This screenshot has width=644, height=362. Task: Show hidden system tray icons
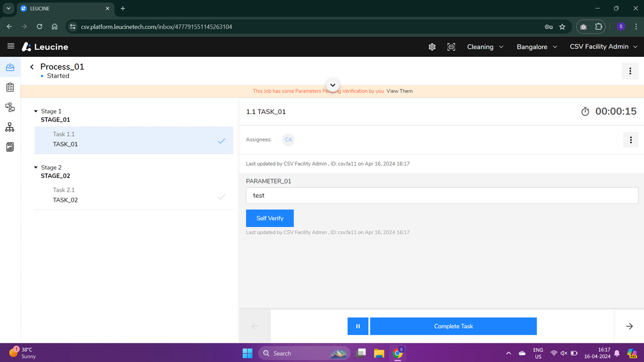click(508, 353)
